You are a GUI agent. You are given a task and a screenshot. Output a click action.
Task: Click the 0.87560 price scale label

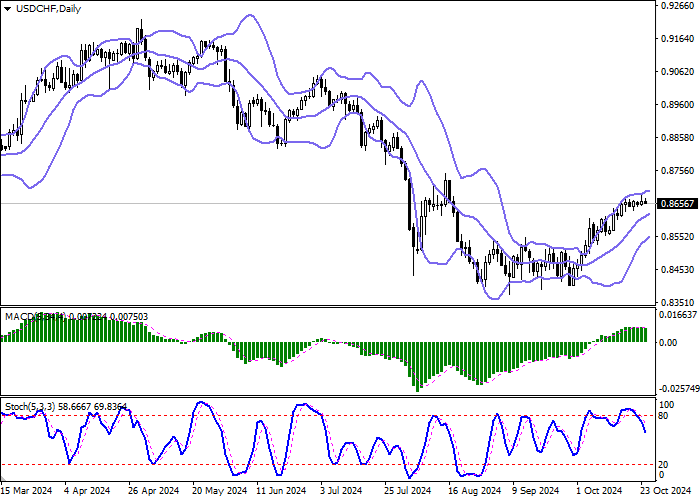[678, 171]
